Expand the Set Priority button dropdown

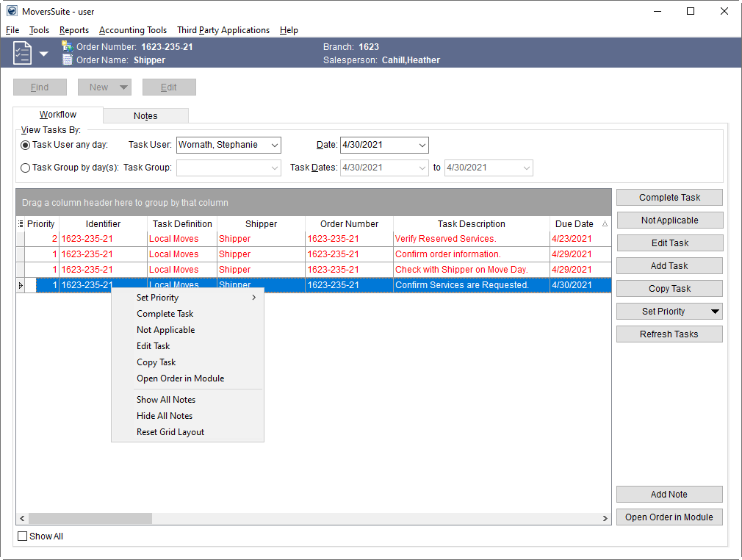click(715, 312)
